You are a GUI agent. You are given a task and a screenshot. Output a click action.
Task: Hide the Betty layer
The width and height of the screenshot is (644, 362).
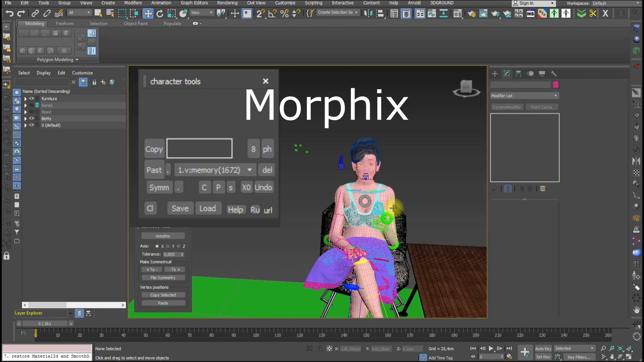[x=32, y=118]
